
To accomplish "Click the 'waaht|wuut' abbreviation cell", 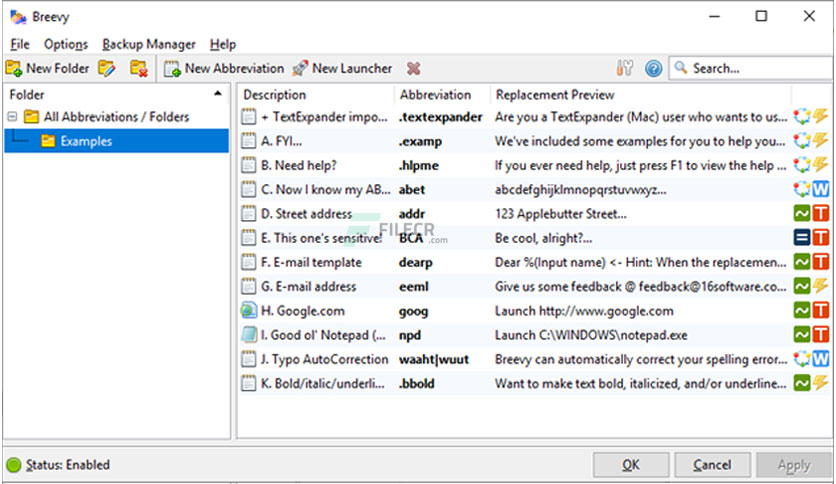I will pos(433,359).
